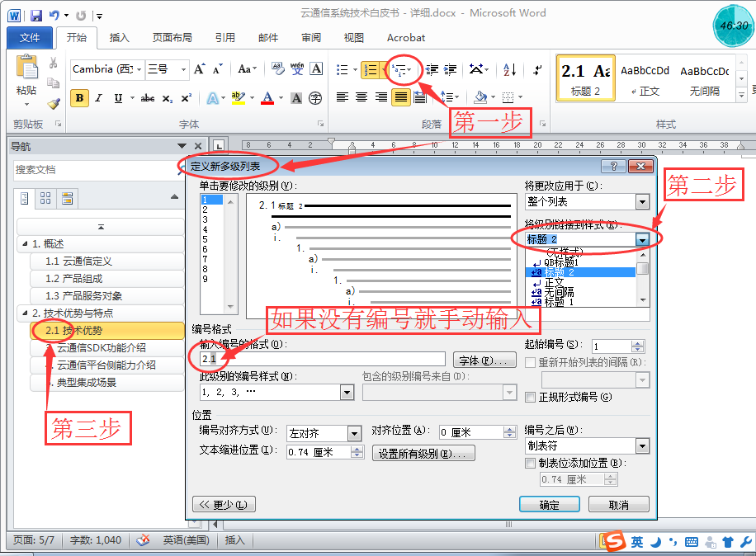Image resolution: width=756 pixels, height=556 pixels.
Task: Switch to the 插入 ribbon tab
Action: tap(119, 38)
